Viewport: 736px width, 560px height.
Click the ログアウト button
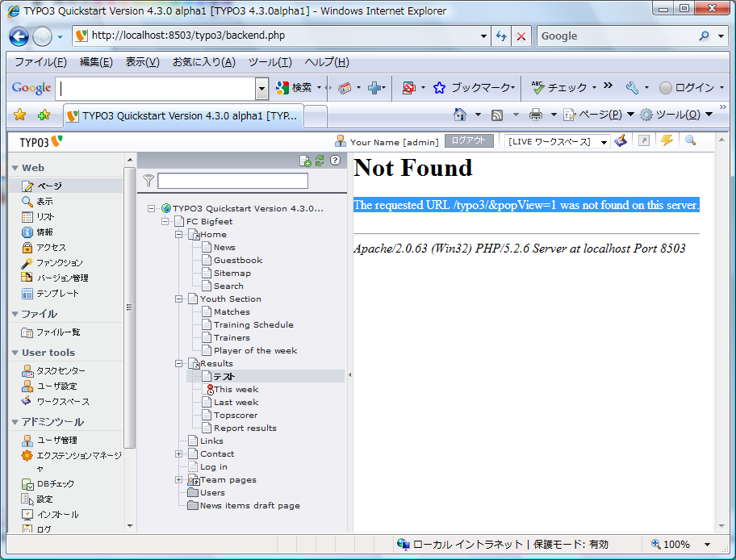click(469, 140)
